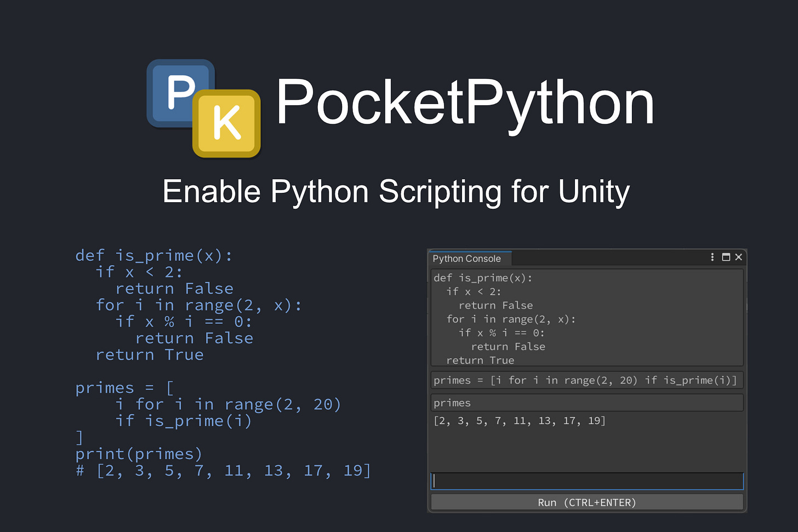Click the Enable Python Scripting for Unity subtitle

(x=396, y=192)
